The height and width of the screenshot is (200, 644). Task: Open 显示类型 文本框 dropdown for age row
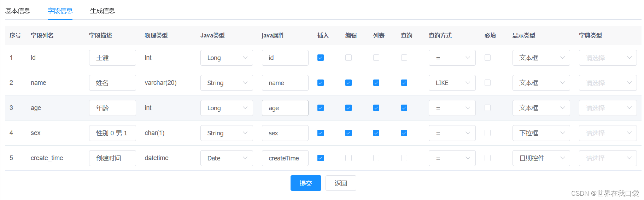point(541,108)
